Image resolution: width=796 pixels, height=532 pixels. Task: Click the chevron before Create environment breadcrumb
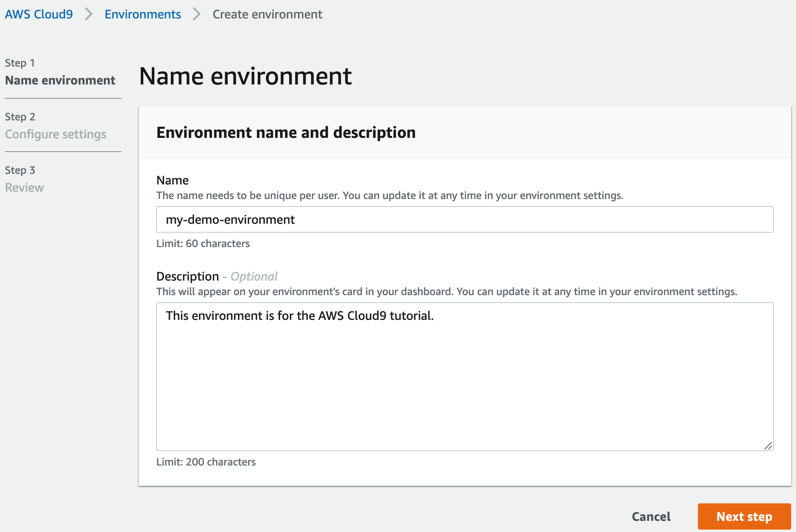(196, 14)
